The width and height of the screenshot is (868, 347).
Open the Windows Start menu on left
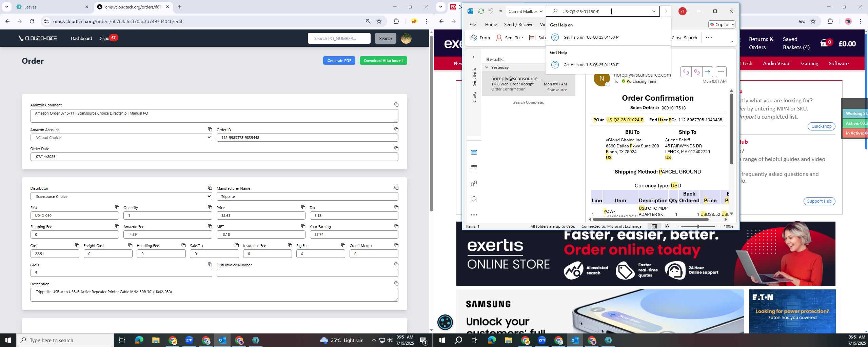(x=8, y=340)
